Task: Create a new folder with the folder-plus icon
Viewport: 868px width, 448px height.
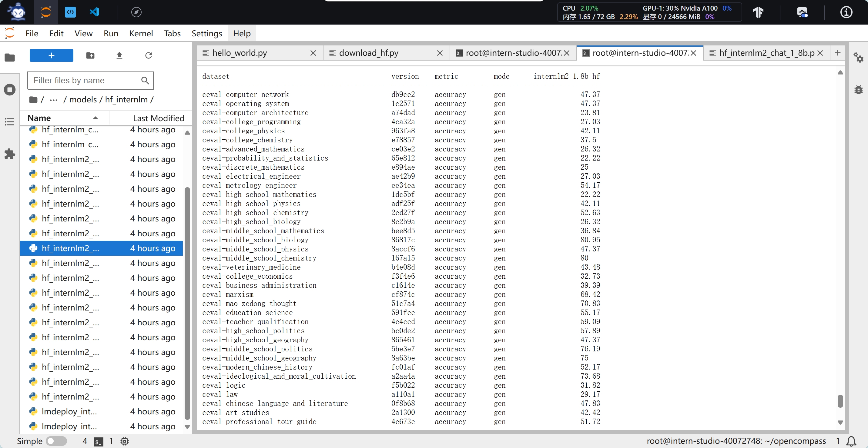Action: pyautogui.click(x=90, y=55)
